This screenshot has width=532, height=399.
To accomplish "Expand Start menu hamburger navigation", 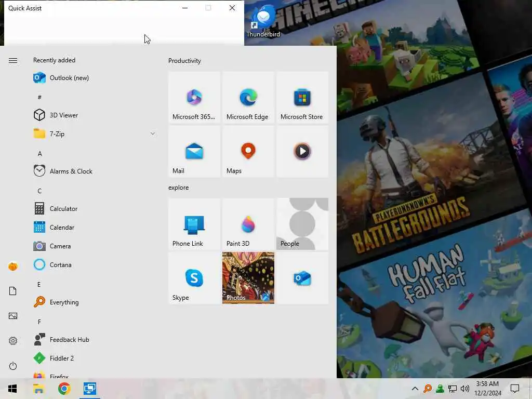I will point(13,60).
